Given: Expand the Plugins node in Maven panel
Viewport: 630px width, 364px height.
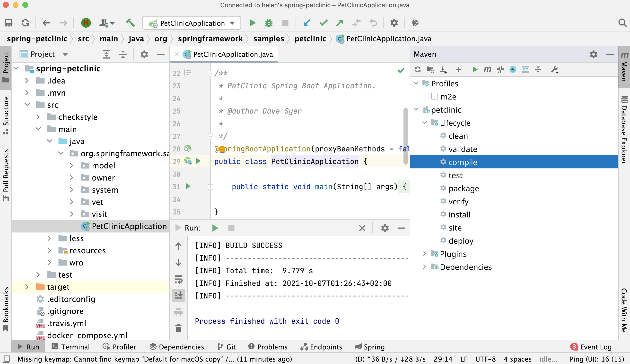Looking at the screenshot, I should tap(424, 254).
